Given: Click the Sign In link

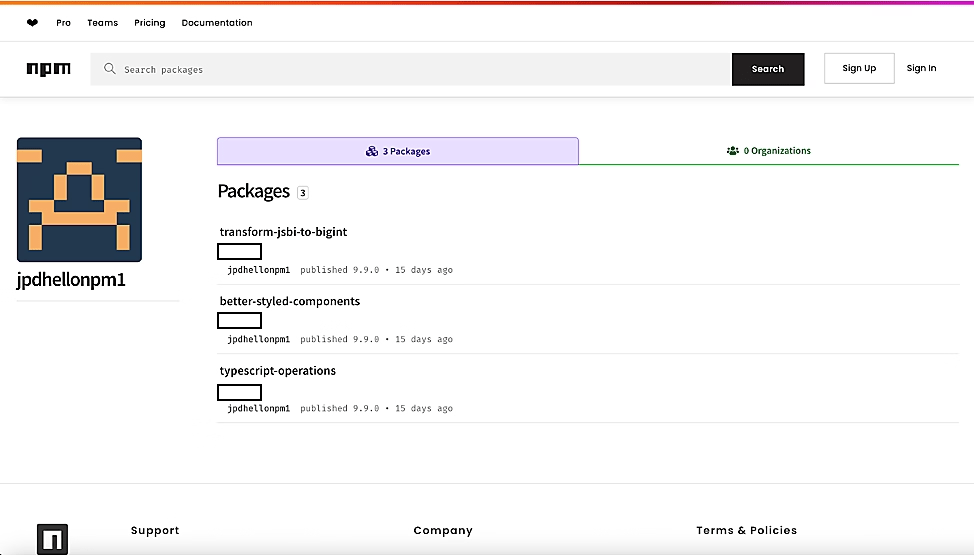Looking at the screenshot, I should (921, 68).
